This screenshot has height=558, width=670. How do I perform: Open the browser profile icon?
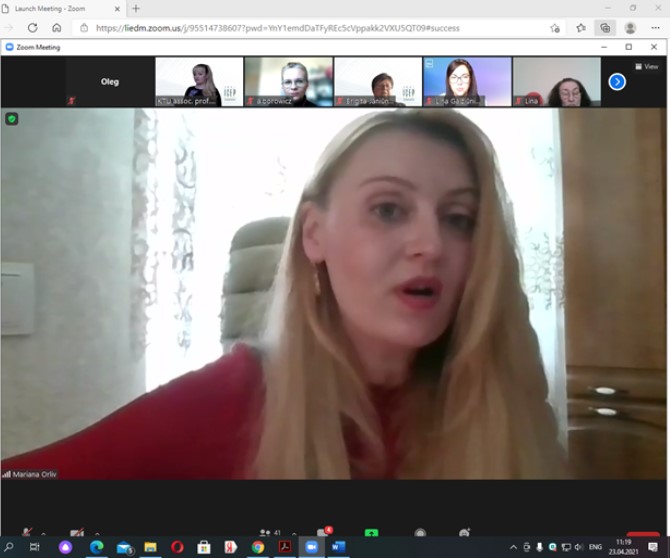click(629, 28)
